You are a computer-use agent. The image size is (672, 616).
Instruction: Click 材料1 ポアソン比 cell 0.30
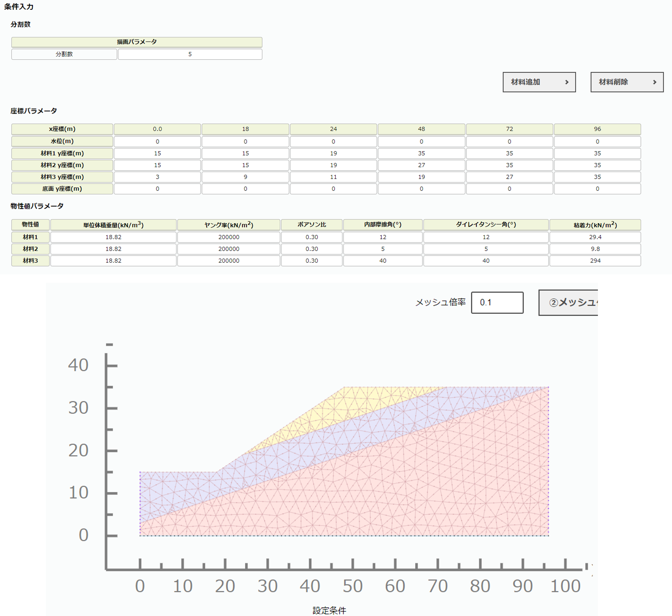[x=312, y=237]
